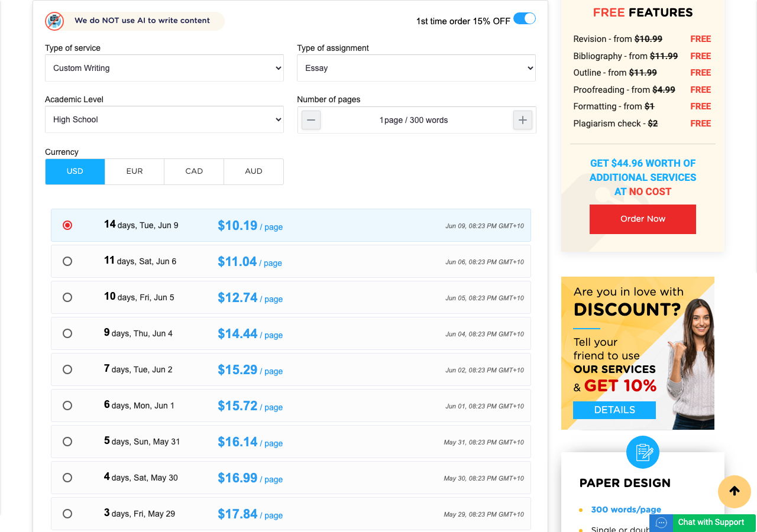Toggle the 1st time order 15% OFF switch
Image resolution: width=757 pixels, height=532 pixels.
pos(525,19)
